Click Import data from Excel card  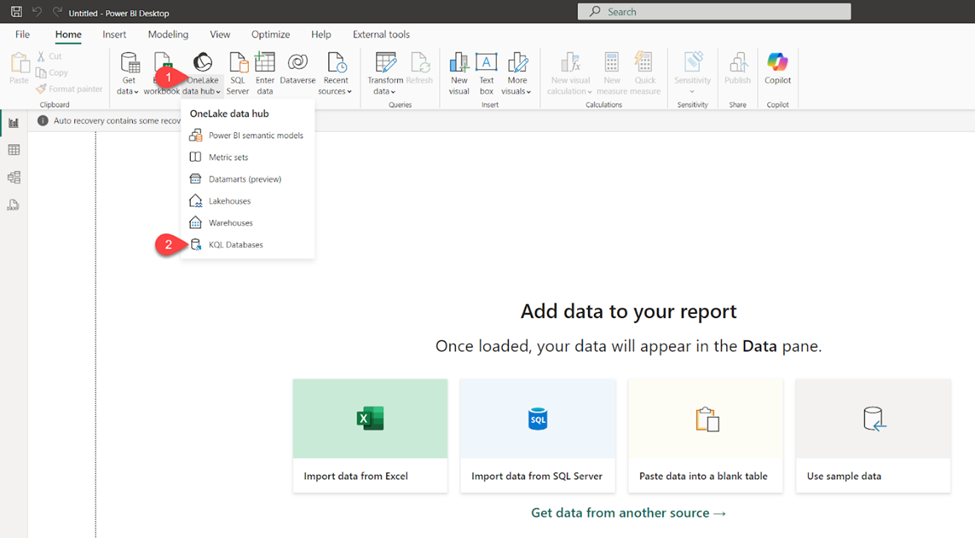coord(370,436)
